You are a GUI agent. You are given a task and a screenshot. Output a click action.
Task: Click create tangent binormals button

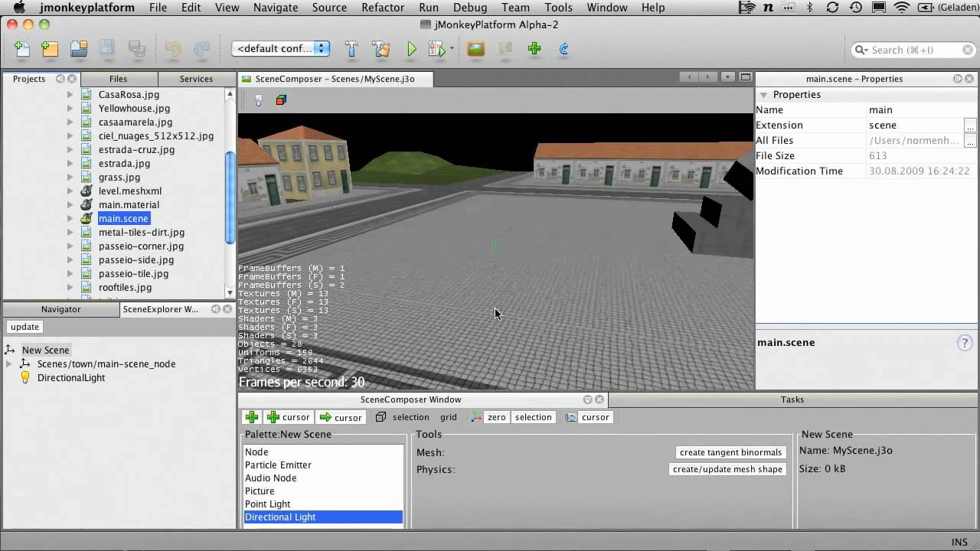click(730, 452)
